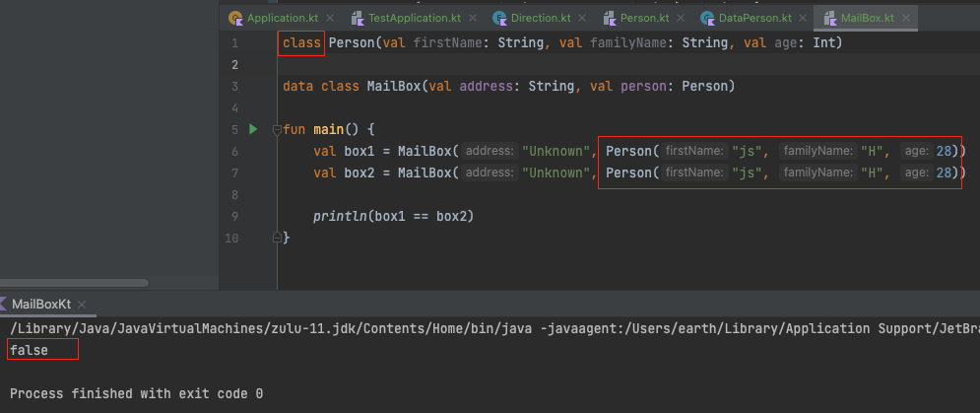Click line number 3 in the gutter
This screenshot has height=413, width=980.
tap(234, 87)
